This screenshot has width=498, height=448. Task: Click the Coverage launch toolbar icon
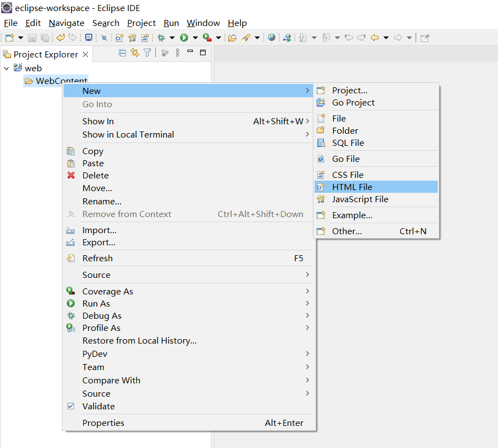click(207, 38)
